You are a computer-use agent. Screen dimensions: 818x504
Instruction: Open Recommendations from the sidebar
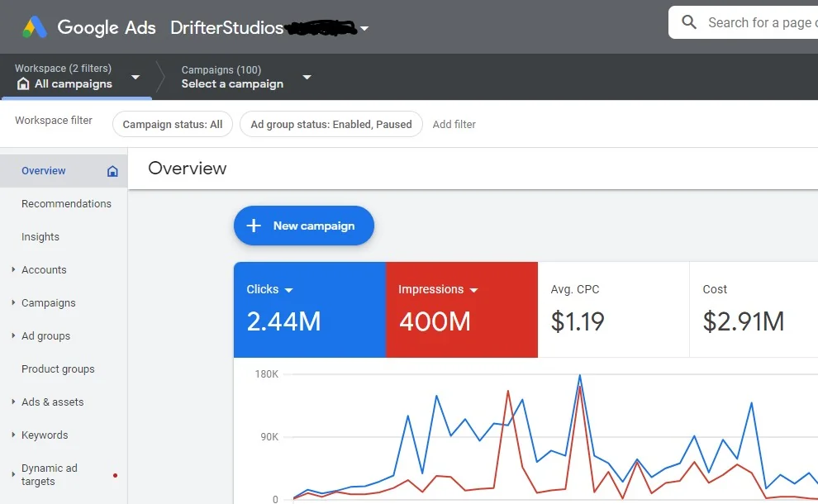tap(66, 204)
